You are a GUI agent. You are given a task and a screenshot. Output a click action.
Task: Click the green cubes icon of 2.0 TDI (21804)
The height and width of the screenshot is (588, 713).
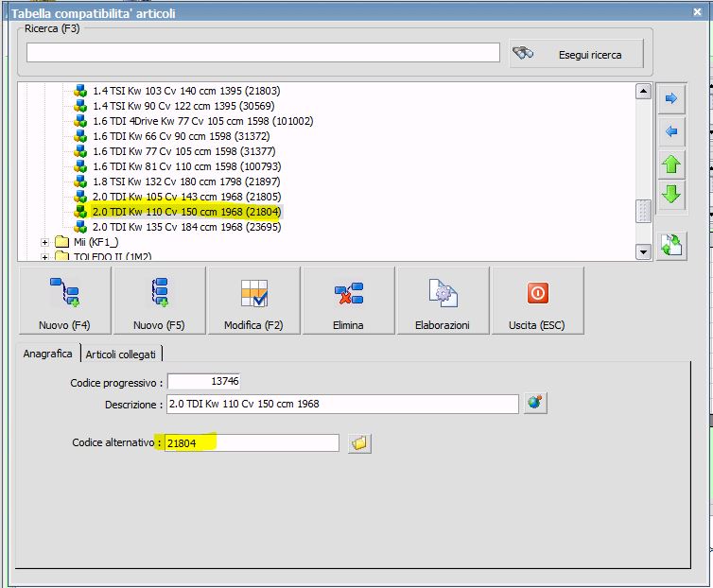pyautogui.click(x=80, y=212)
